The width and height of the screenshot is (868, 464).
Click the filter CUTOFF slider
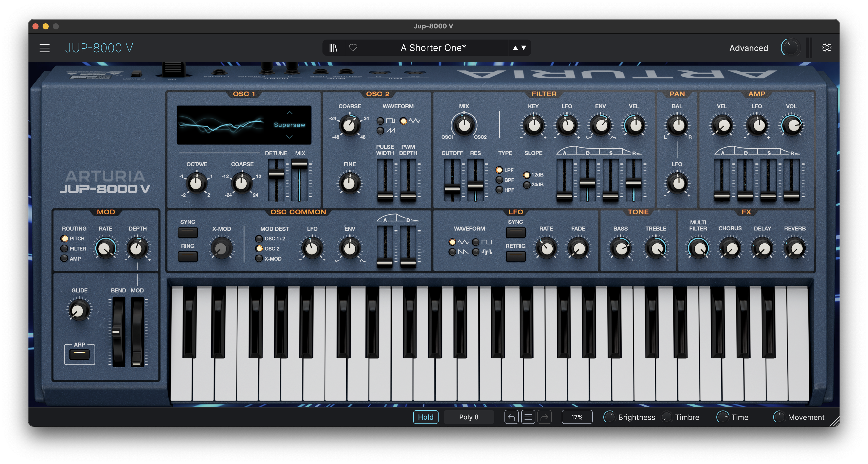point(452,181)
